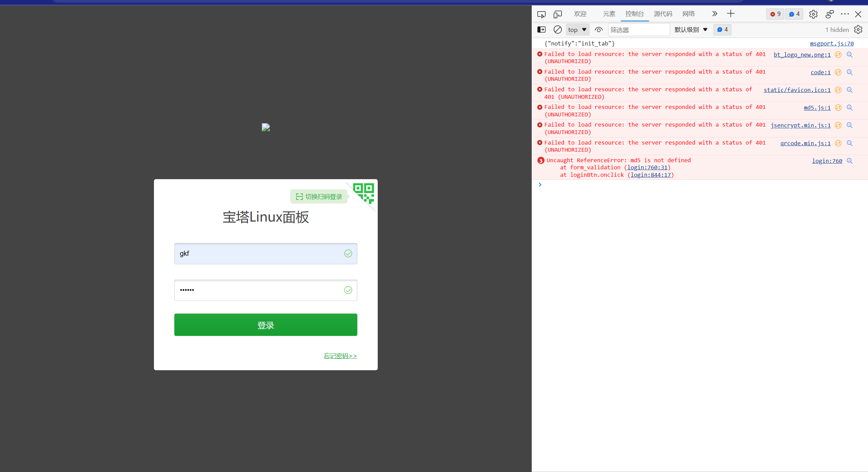Viewport: 868px width, 472px height.
Task: Click search icon on bt_logo_new.png error row
Action: (850, 55)
